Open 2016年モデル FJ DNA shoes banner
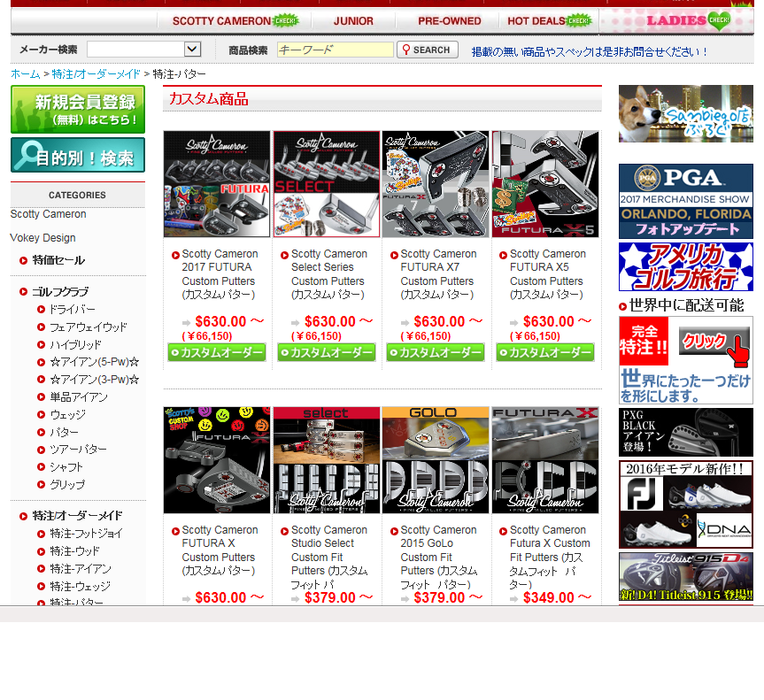Viewport: 764px width, 700px height. click(685, 504)
